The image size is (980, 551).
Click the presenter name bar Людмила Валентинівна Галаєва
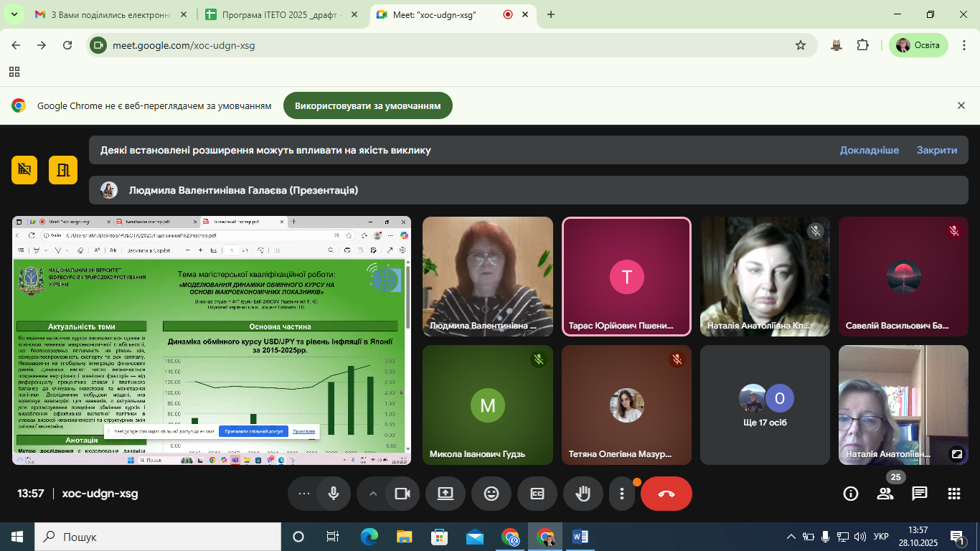pos(529,190)
